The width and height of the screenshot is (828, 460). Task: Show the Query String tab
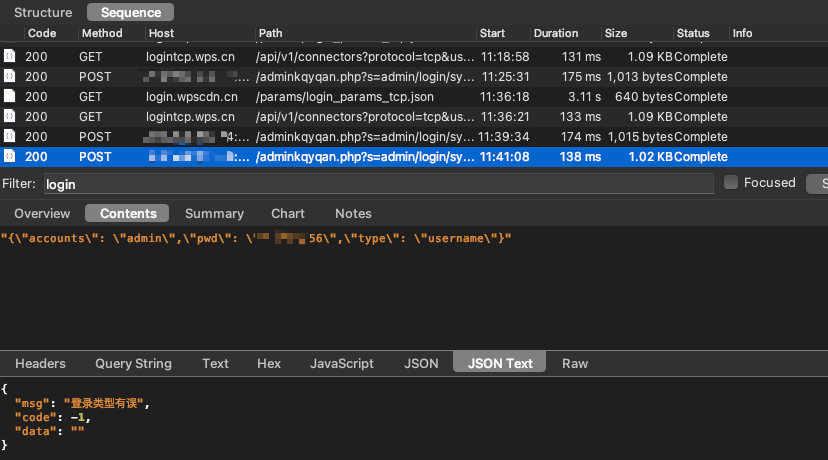[133, 363]
